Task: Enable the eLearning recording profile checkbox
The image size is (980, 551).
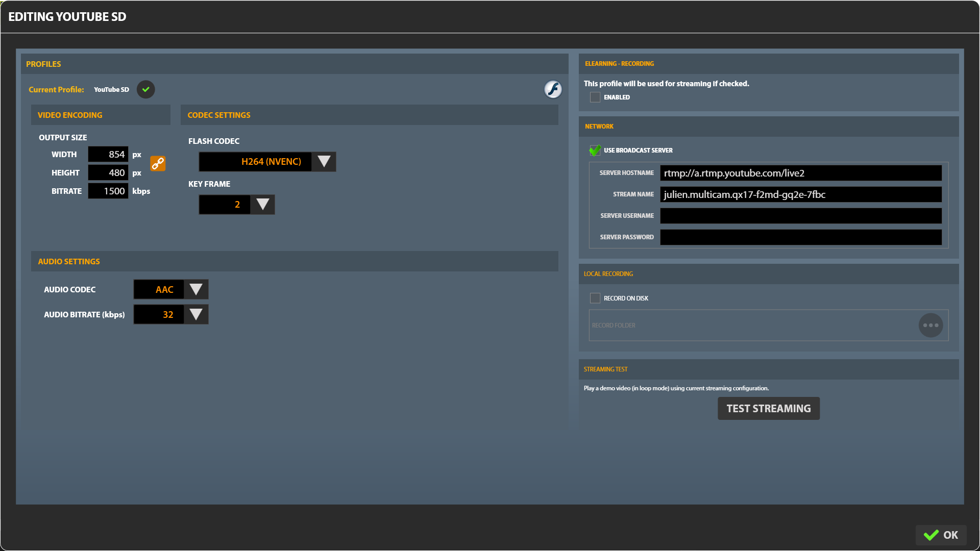Action: pyautogui.click(x=595, y=97)
